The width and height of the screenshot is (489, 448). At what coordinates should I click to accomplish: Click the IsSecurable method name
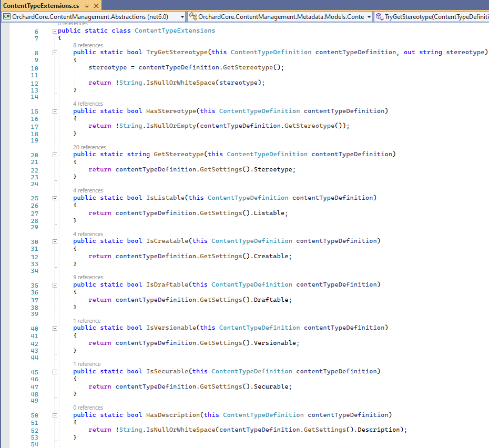click(x=167, y=371)
